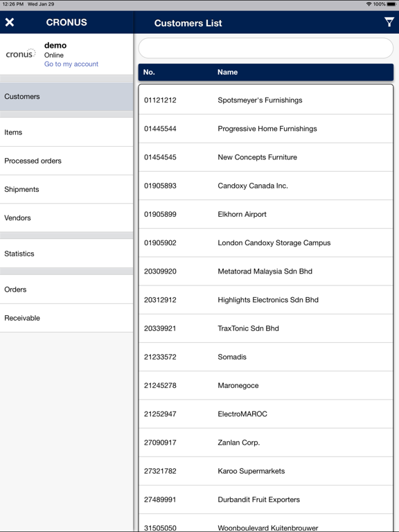The width and height of the screenshot is (399, 532).
Task: Open customer Spotsmeyer's Furnishings
Action: tap(266, 100)
